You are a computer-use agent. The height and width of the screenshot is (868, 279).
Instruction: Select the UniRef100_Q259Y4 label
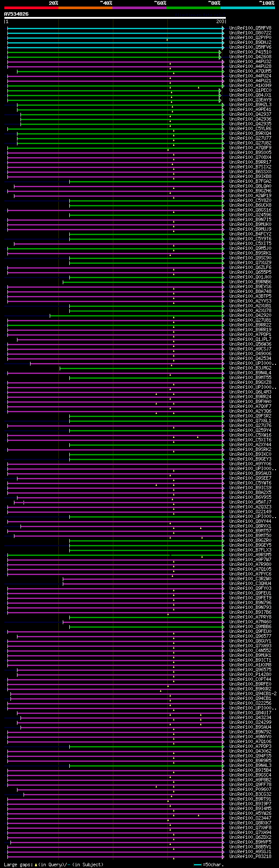click(250, 431)
